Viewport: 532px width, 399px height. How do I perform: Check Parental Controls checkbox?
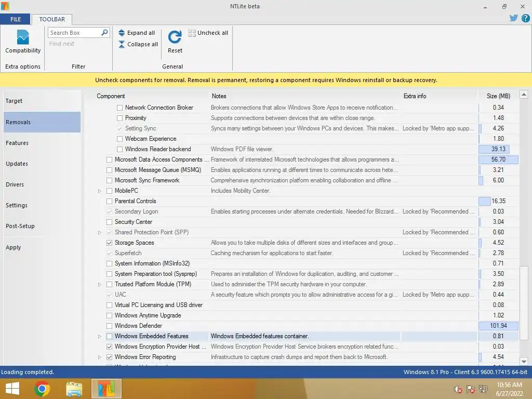point(109,201)
